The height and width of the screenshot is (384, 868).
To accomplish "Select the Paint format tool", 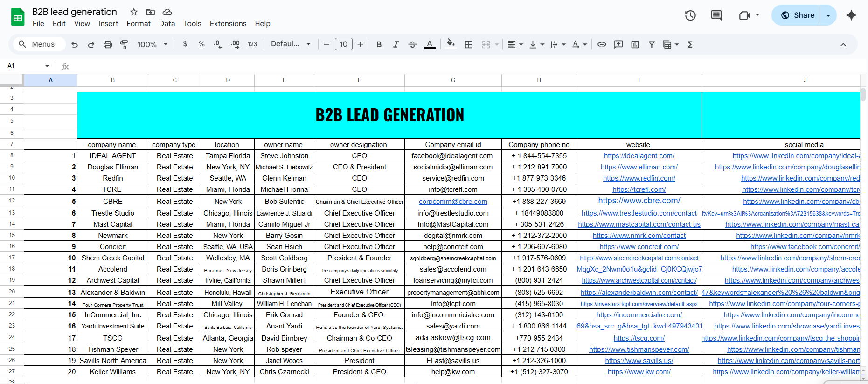I will tap(124, 44).
